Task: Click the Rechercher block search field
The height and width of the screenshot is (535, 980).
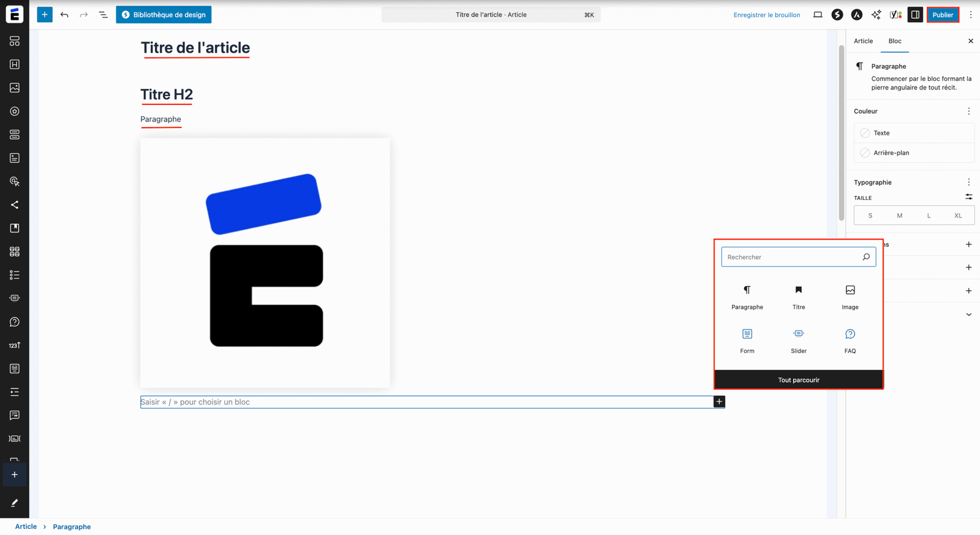Action: coord(791,257)
